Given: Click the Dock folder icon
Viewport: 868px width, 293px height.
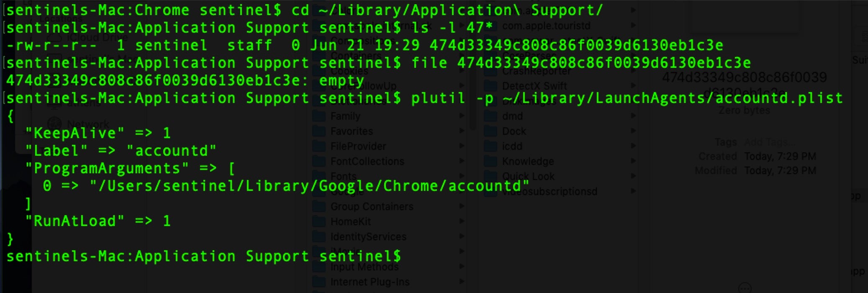Looking at the screenshot, I should (490, 131).
